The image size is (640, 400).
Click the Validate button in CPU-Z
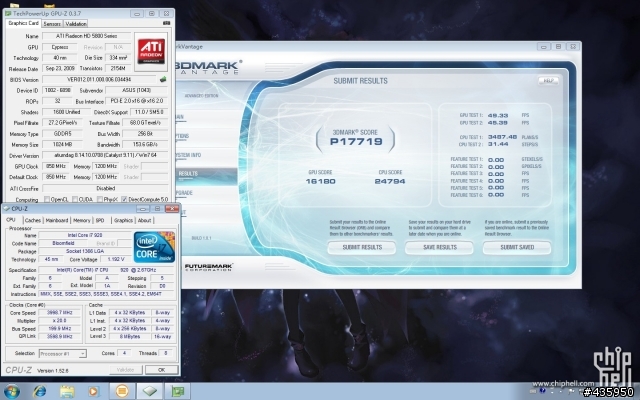[x=126, y=370]
